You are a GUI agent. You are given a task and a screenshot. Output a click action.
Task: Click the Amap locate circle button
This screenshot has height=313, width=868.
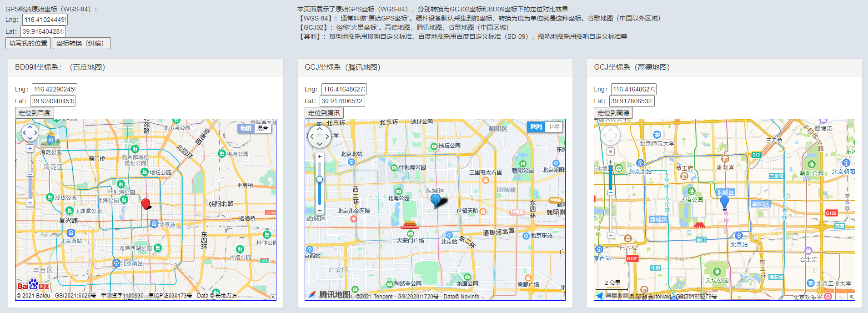coord(610,151)
